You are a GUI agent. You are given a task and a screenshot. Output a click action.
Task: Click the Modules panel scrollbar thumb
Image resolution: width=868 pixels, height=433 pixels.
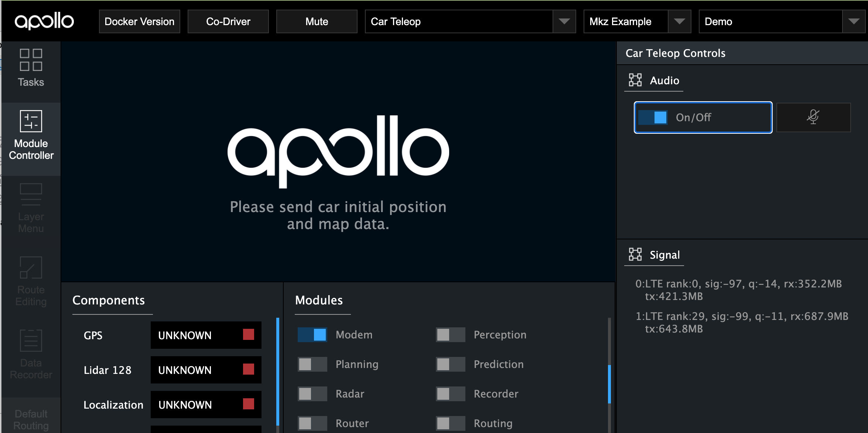click(x=609, y=384)
